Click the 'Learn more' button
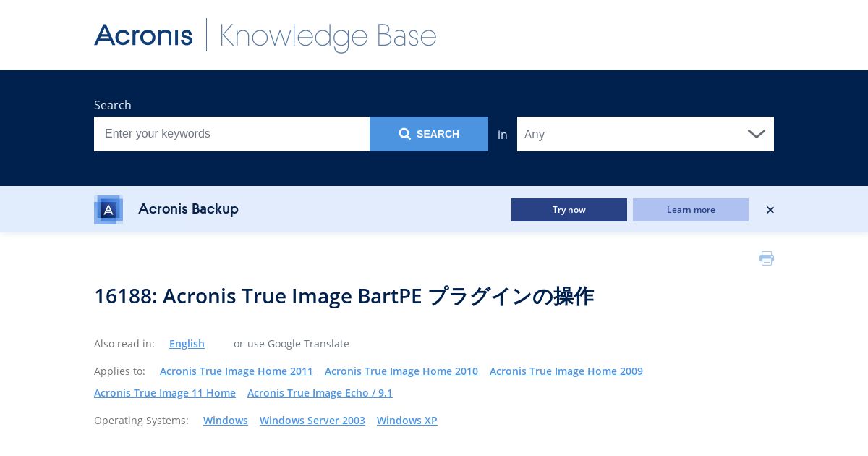 tap(691, 210)
